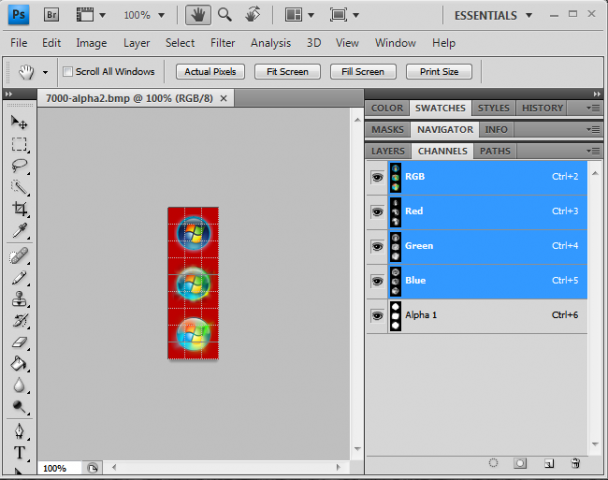The height and width of the screenshot is (480, 608).
Task: Select the Move tool
Action: 19,122
